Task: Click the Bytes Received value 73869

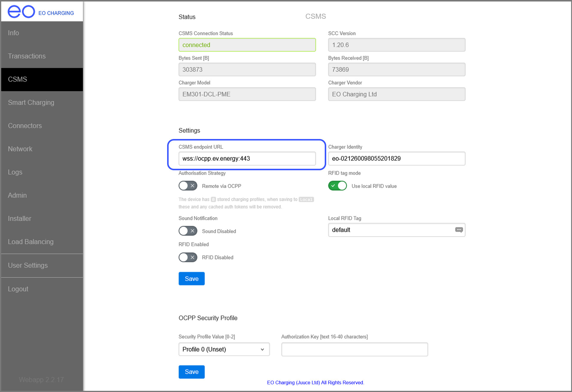Action: (397, 69)
